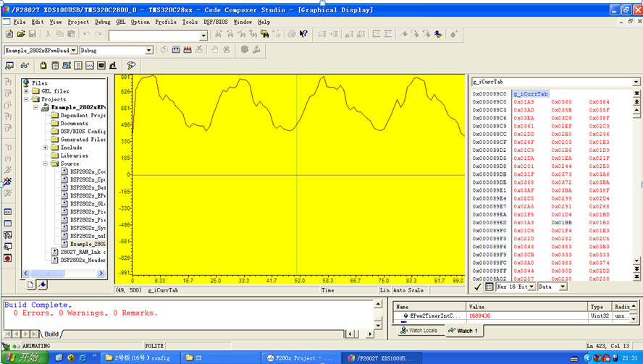Open the g_iCurrTab address dropdown
The height and width of the screenshot is (364, 643).
(x=636, y=82)
